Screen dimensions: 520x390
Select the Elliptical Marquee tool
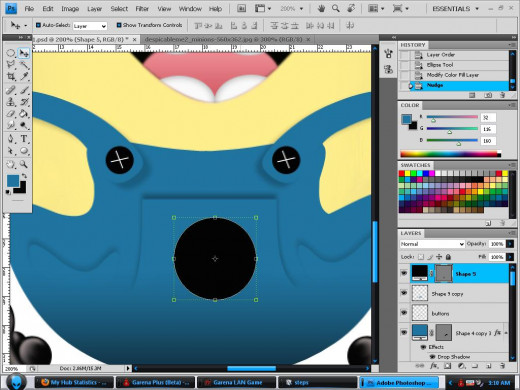(x=11, y=53)
